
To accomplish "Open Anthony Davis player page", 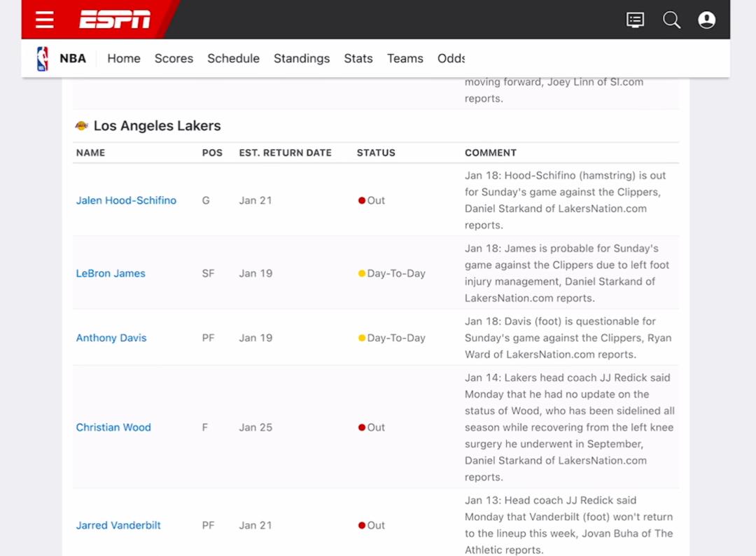I will (111, 338).
